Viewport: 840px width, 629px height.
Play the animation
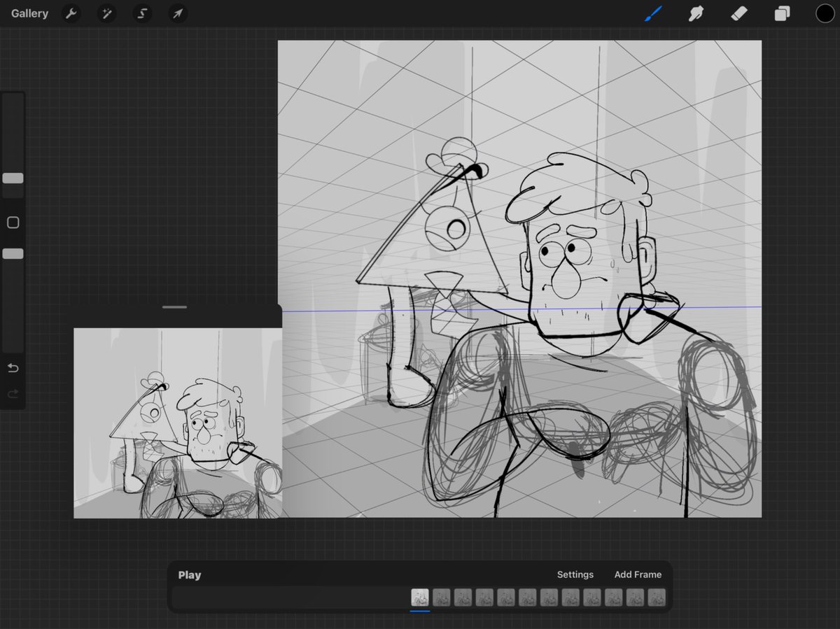click(x=190, y=575)
